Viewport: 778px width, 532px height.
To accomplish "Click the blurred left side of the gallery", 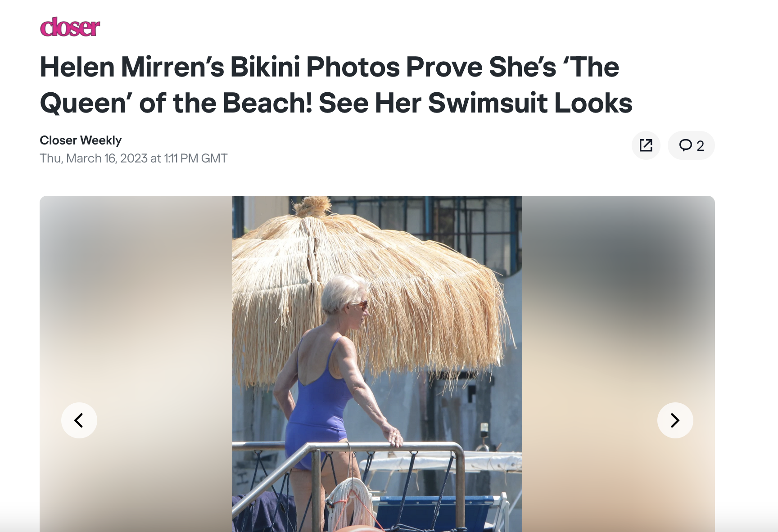I will (136, 364).
